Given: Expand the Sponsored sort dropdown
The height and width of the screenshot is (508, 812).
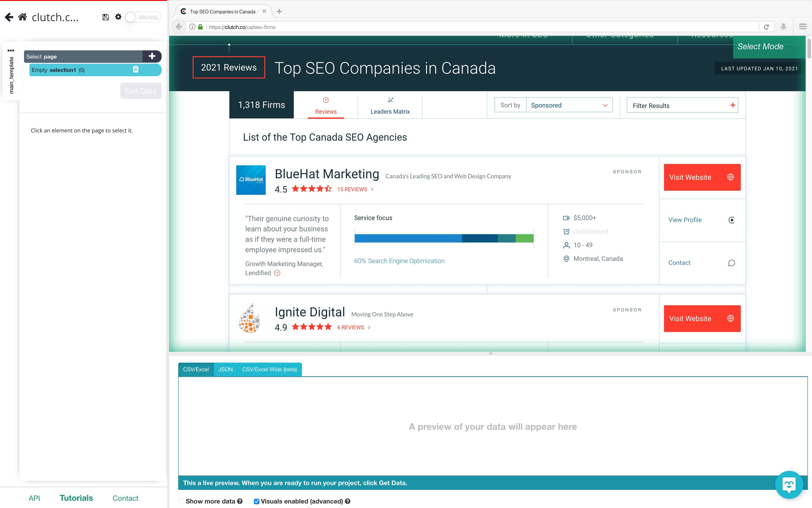Looking at the screenshot, I should [x=567, y=105].
